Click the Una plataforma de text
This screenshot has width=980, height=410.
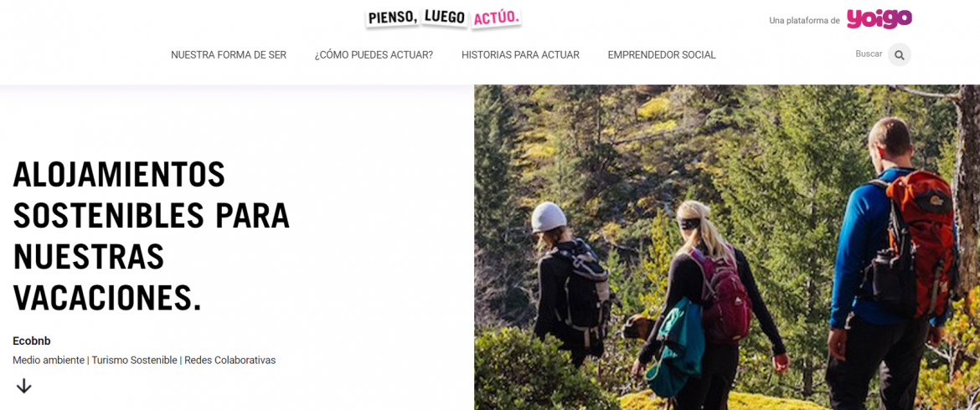coord(804,21)
